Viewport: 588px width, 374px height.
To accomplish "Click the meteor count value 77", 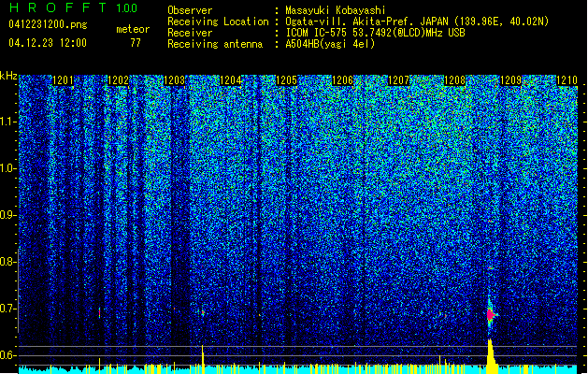I will click(x=136, y=43).
